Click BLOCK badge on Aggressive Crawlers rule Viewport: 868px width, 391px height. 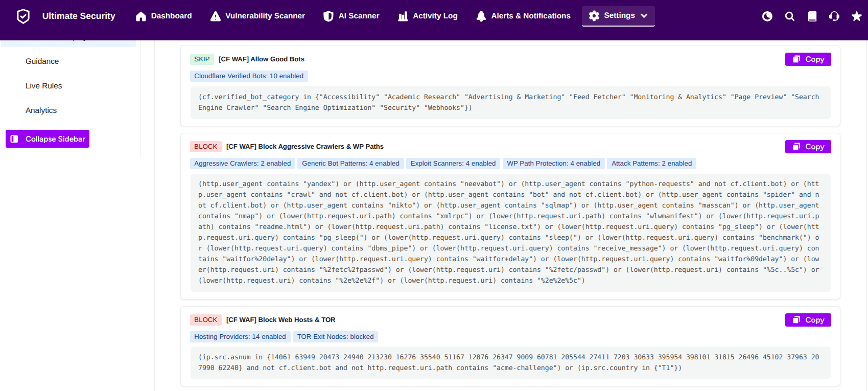click(x=206, y=147)
